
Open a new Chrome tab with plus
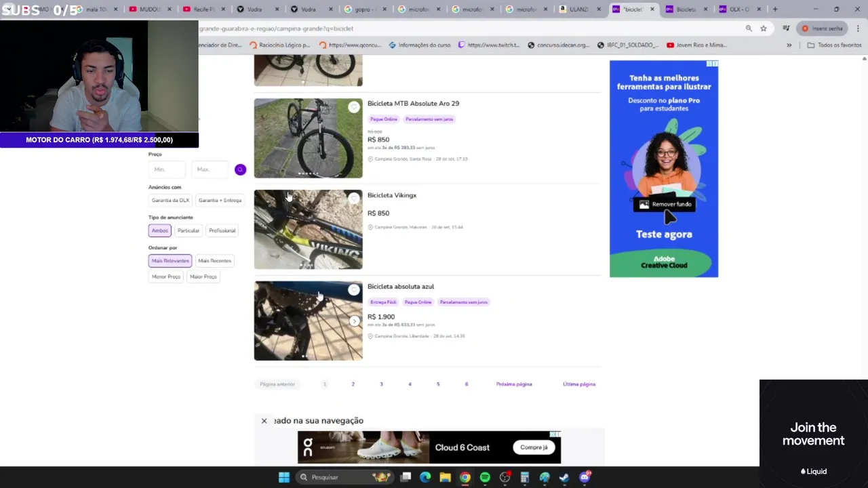tap(775, 9)
